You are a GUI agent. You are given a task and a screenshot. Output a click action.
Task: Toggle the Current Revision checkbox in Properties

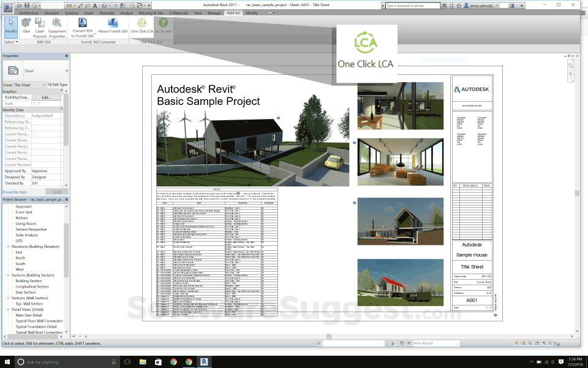pyautogui.click(x=34, y=133)
